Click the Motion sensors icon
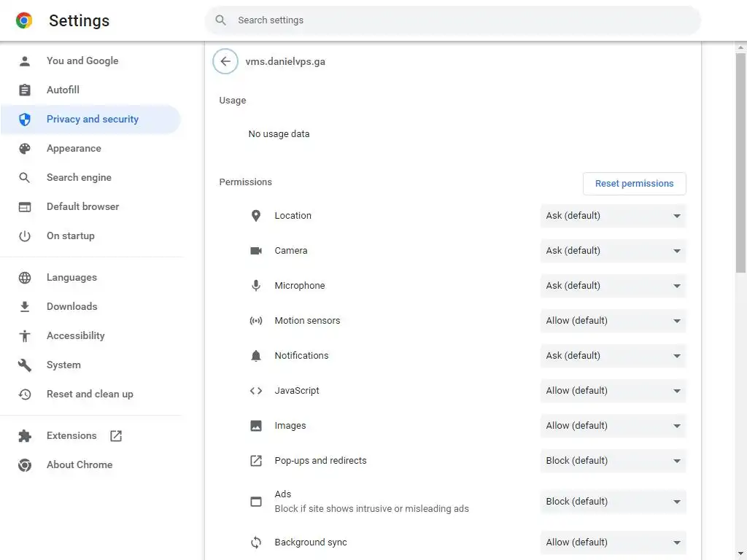 [256, 321]
